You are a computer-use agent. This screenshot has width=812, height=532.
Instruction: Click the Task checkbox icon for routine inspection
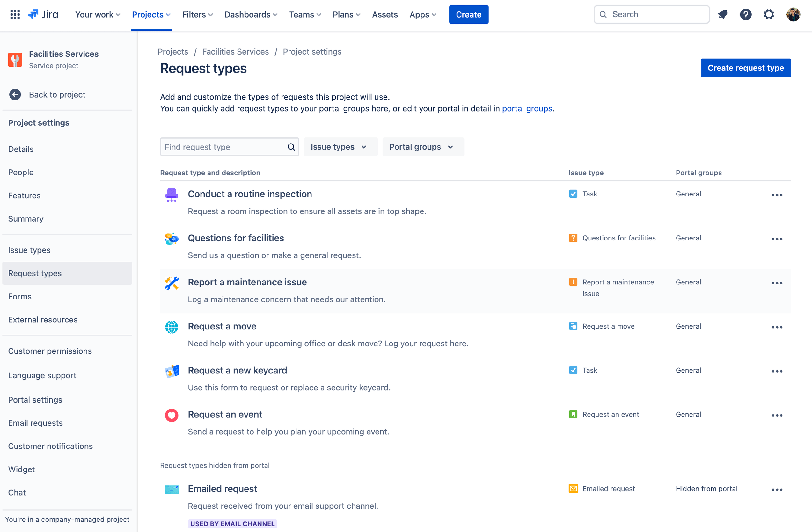click(573, 194)
